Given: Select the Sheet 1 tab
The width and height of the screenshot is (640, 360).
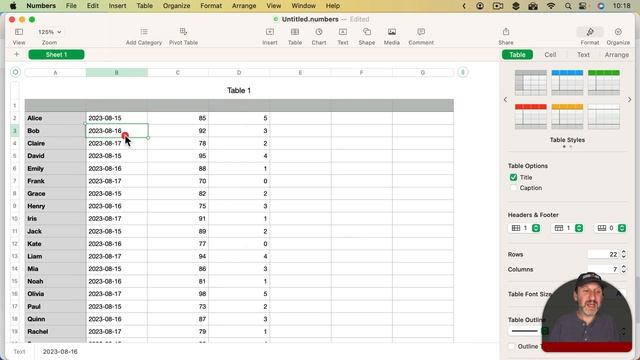Looking at the screenshot, I should click(x=56, y=54).
